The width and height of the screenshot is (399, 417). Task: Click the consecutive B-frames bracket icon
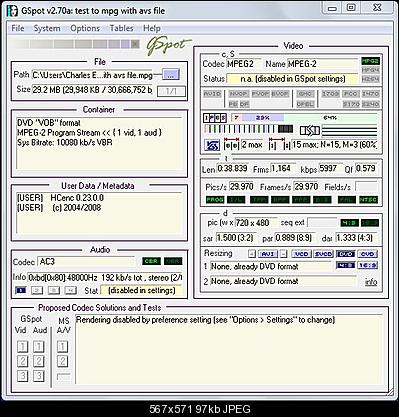231,144
